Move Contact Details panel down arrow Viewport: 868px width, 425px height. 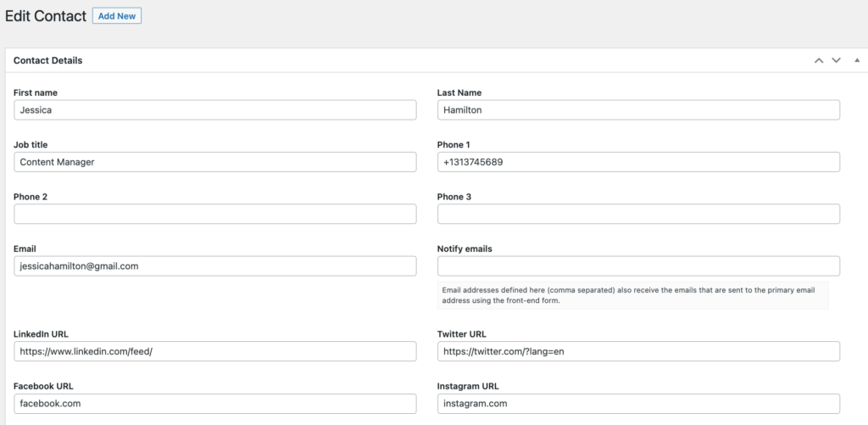pyautogui.click(x=836, y=60)
